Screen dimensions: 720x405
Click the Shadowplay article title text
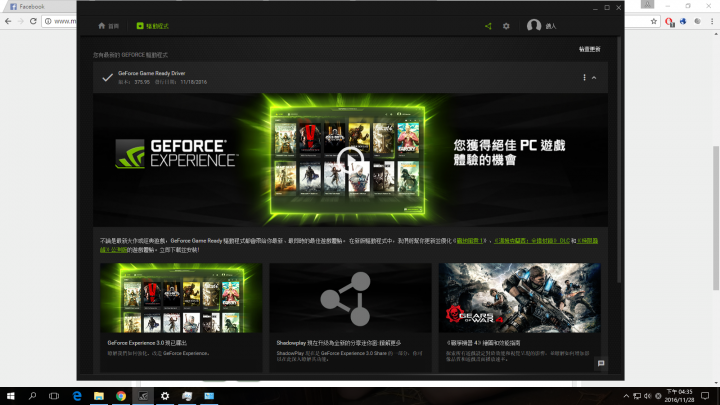tap(338, 343)
